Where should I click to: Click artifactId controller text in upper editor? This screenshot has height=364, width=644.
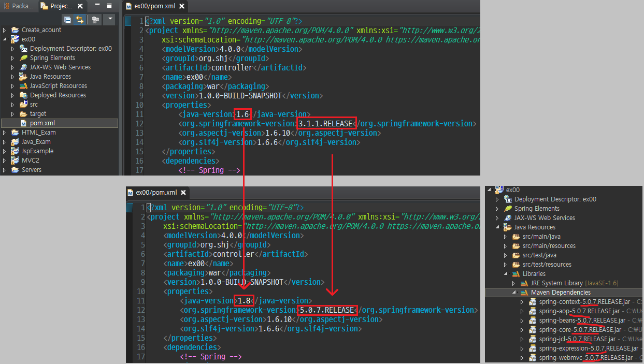[x=232, y=67]
